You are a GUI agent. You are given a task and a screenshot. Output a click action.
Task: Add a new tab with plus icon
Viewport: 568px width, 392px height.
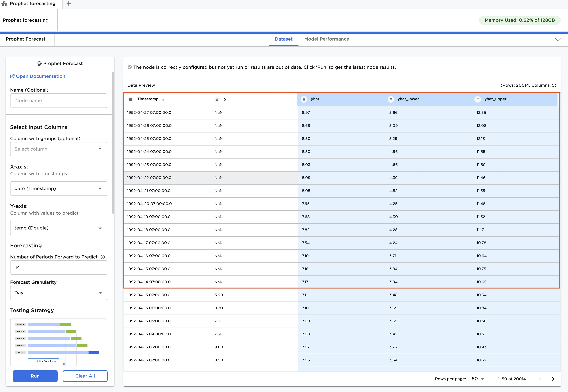coord(69,4)
